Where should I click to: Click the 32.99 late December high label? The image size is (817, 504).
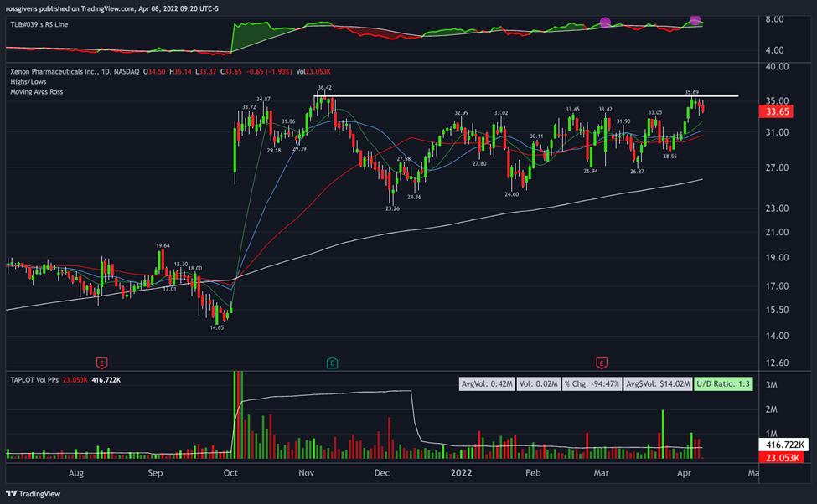coord(461,112)
